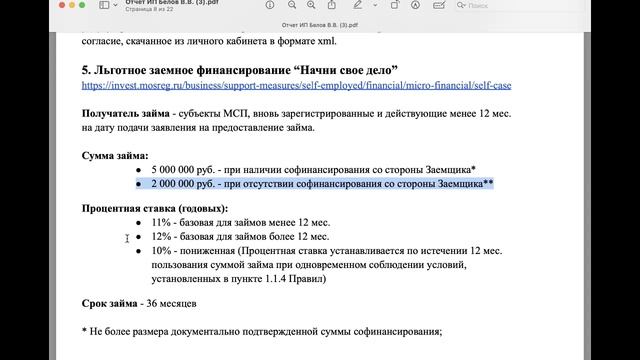Click the line '5 000 000 руб.'

pos(313,169)
